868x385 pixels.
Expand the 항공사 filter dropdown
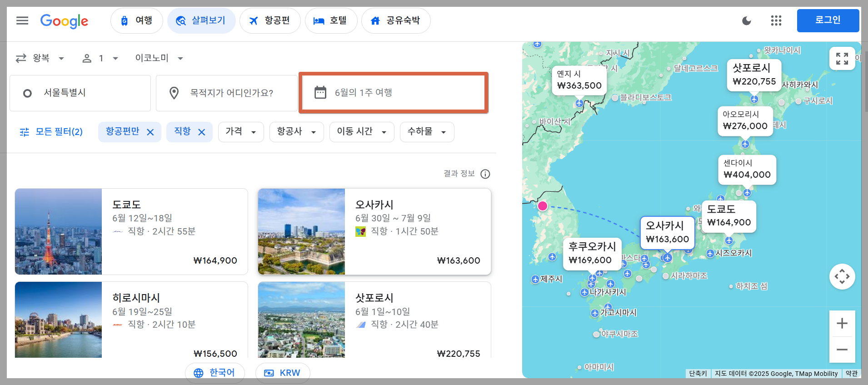pos(297,132)
